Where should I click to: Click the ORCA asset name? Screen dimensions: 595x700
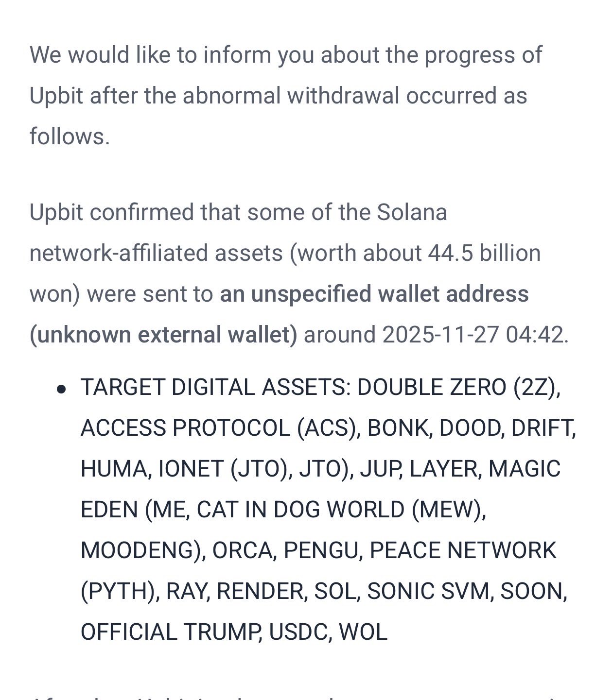(x=242, y=551)
